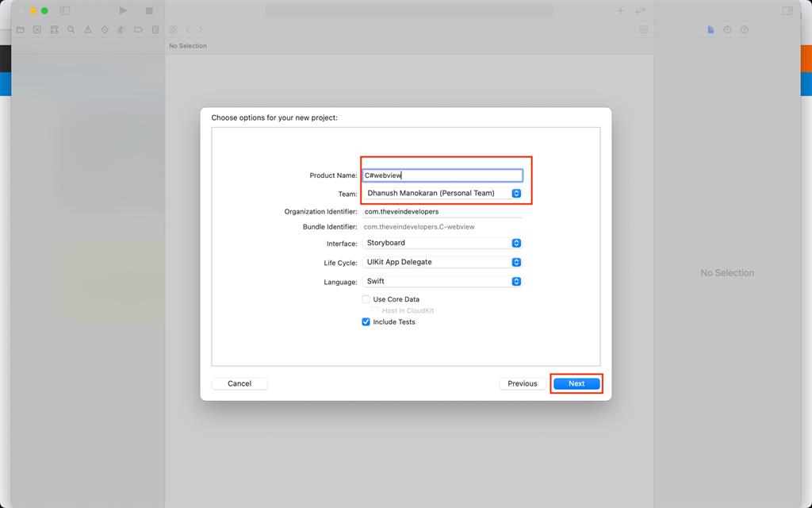
Task: Cancel the new project dialog
Action: (239, 383)
